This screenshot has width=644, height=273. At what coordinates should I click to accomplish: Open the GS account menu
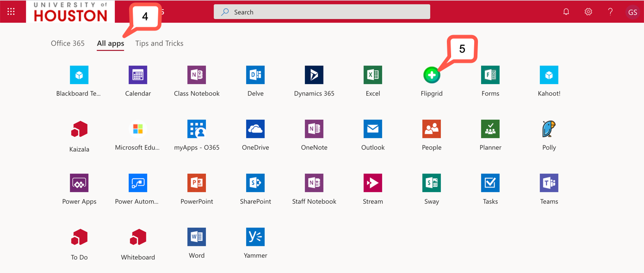coord(632,12)
